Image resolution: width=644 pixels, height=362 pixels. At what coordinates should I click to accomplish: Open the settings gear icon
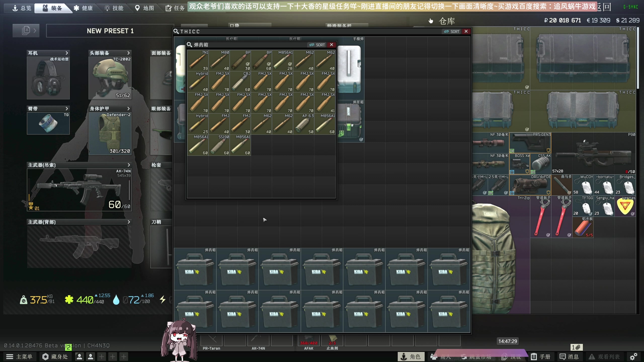pos(633,356)
